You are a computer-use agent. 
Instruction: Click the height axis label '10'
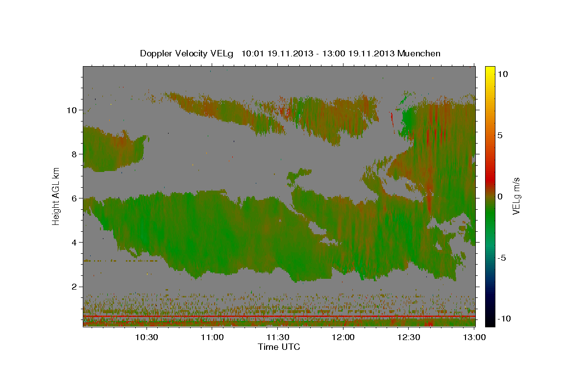(72, 110)
